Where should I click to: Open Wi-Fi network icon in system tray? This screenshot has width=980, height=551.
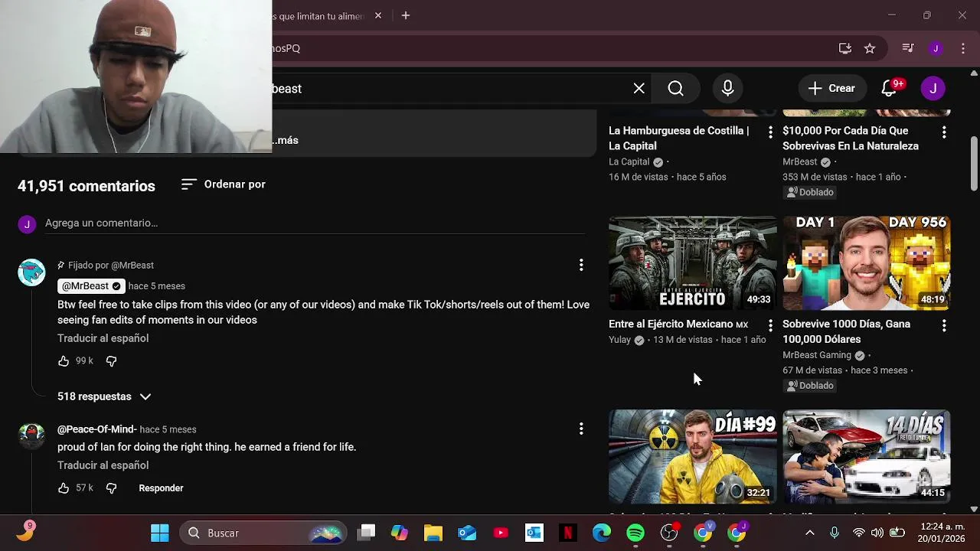point(859,533)
